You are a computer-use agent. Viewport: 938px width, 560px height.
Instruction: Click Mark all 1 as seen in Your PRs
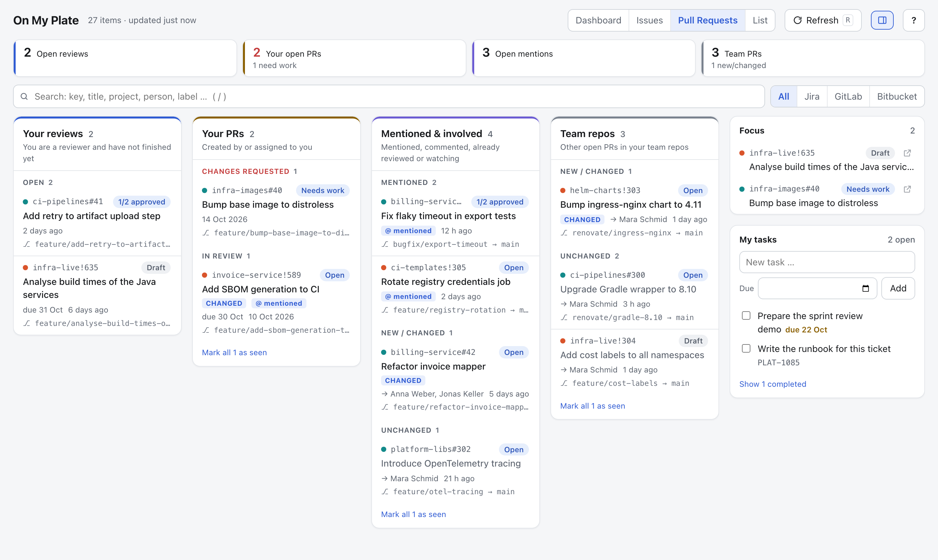pos(234,353)
